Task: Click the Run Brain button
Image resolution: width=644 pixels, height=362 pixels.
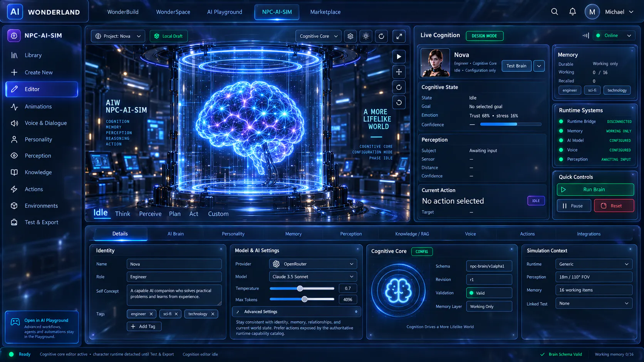Action: click(x=595, y=190)
